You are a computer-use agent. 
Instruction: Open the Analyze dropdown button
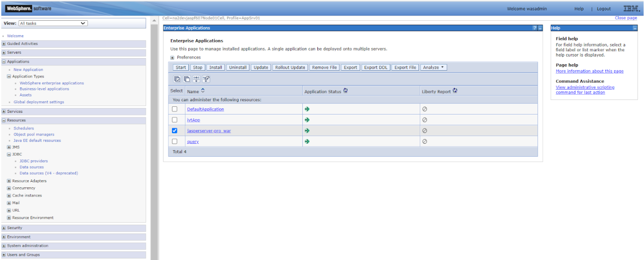(434, 68)
